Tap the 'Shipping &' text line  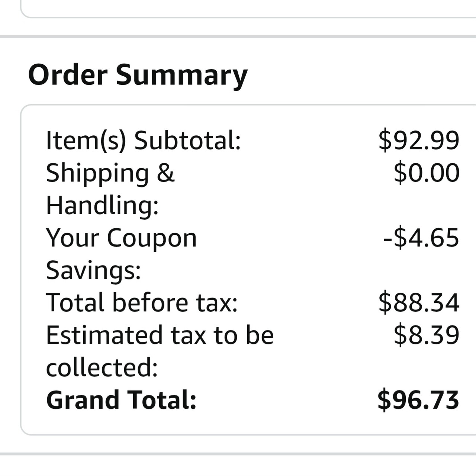[110, 173]
